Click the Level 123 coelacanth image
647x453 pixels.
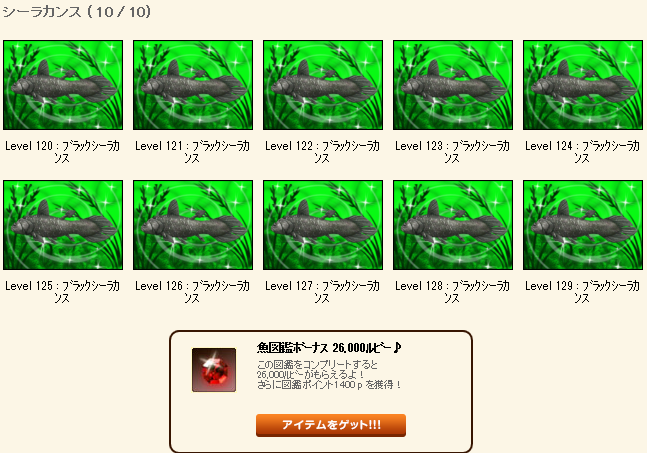[453, 85]
